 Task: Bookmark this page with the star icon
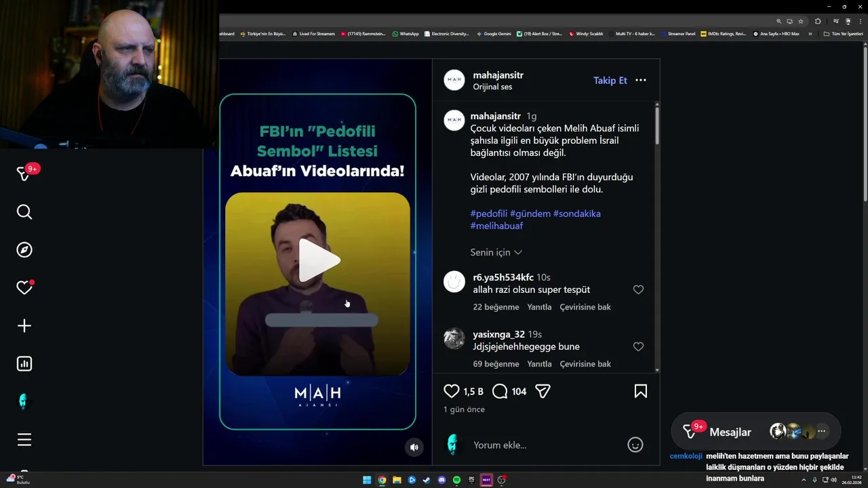(x=801, y=21)
